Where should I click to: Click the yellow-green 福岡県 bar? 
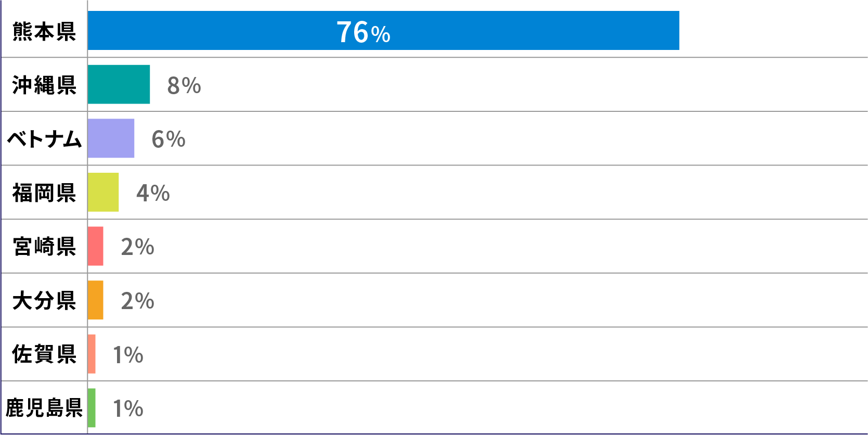click(103, 192)
